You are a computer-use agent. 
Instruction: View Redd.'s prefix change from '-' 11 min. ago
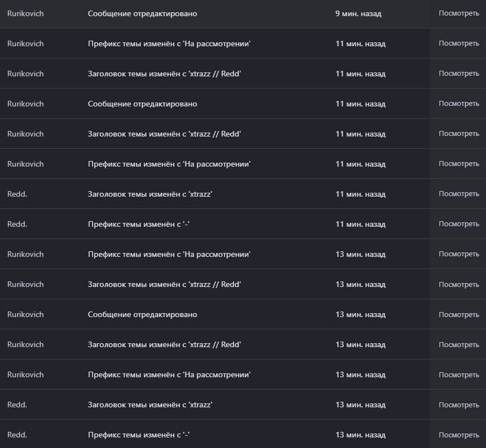(x=458, y=224)
